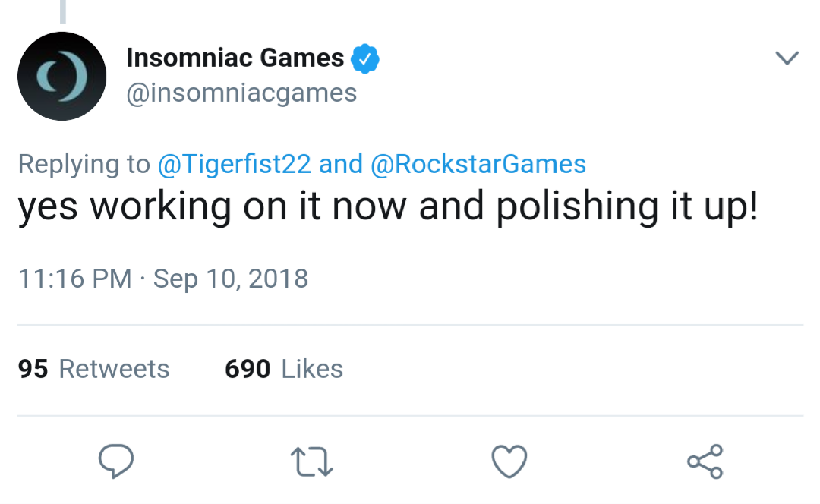Retweet this Insomniac Games tweet
820x504 pixels.
click(312, 461)
